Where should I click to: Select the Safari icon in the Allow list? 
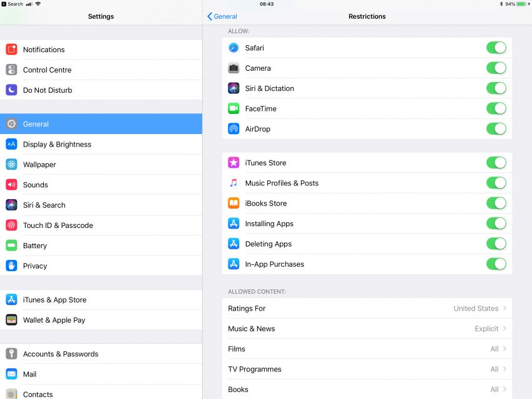[233, 48]
